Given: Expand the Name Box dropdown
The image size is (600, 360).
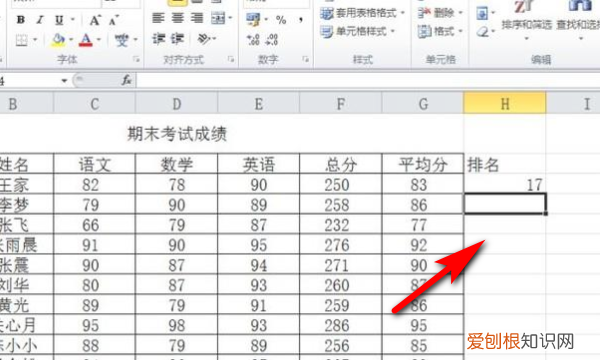Looking at the screenshot, I should [x=64, y=81].
